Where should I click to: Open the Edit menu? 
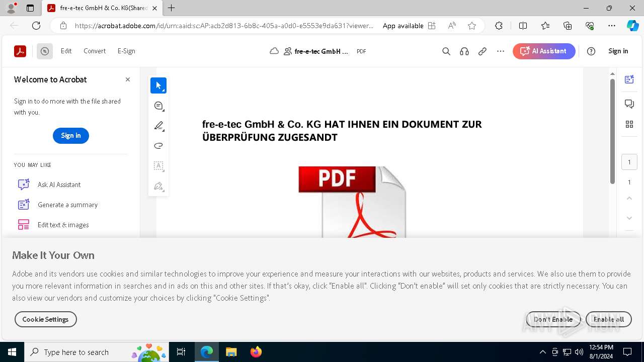click(66, 51)
